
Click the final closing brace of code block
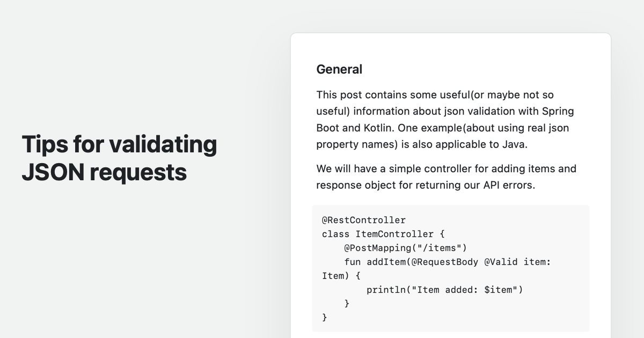click(324, 318)
